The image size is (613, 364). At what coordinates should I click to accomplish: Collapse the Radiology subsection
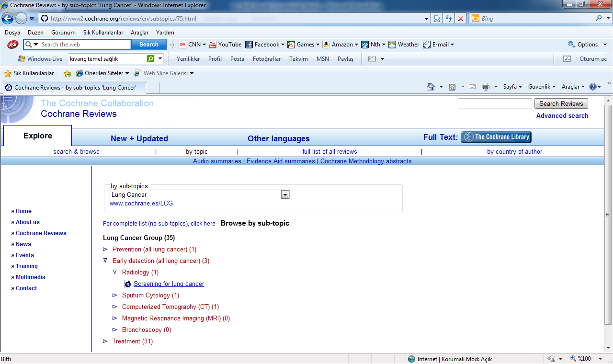pos(115,273)
